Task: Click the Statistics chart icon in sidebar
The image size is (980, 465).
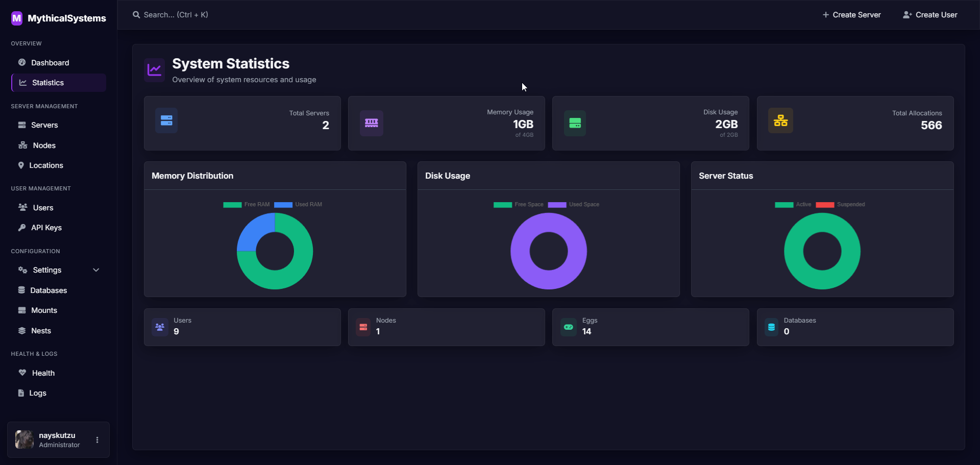Action: pyautogui.click(x=23, y=82)
